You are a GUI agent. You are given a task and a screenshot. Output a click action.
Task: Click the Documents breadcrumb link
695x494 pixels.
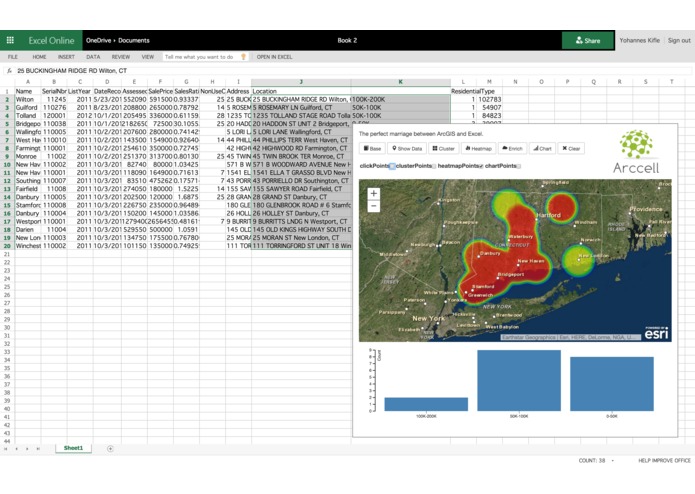click(134, 40)
